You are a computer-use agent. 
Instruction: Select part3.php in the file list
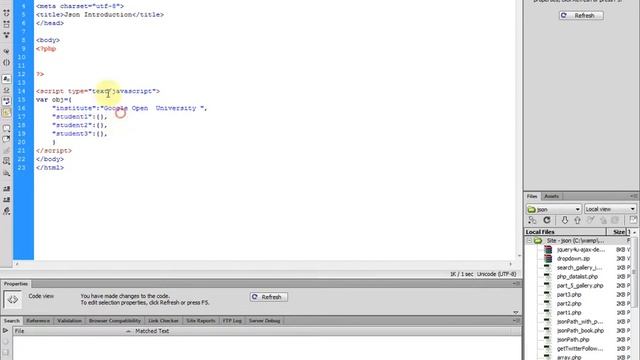click(569, 295)
